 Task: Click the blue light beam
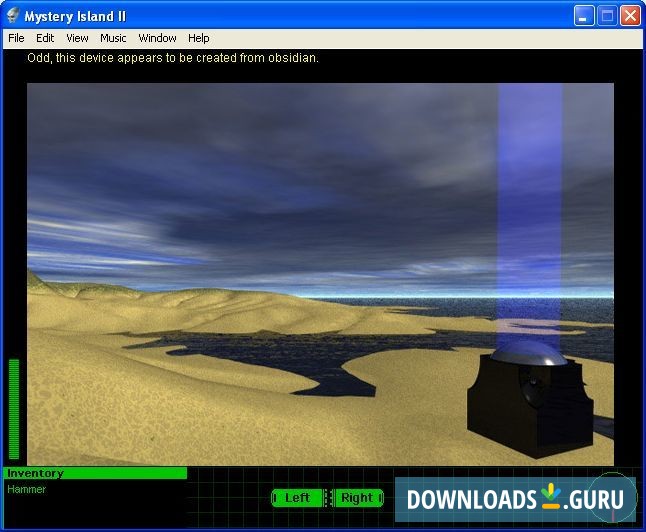coord(529,214)
